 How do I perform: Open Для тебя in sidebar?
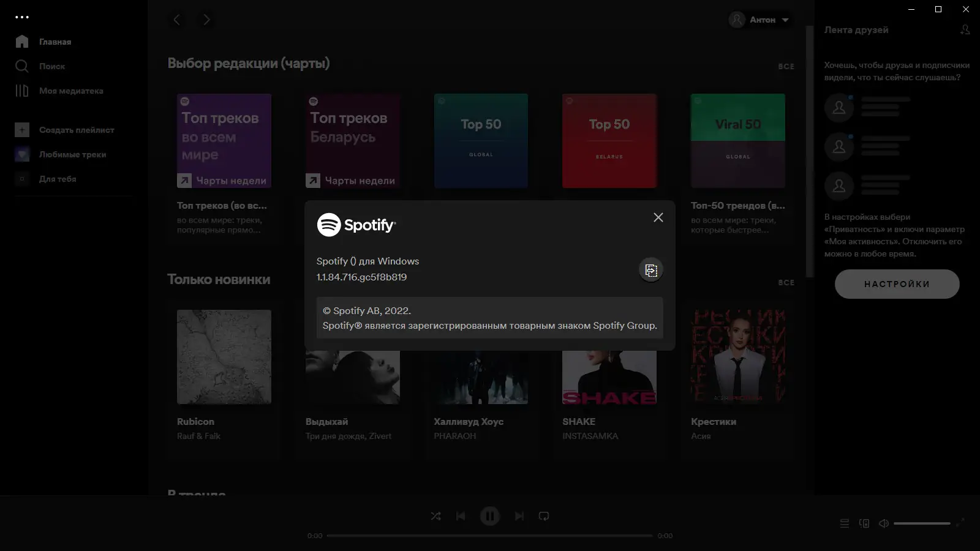[58, 179]
